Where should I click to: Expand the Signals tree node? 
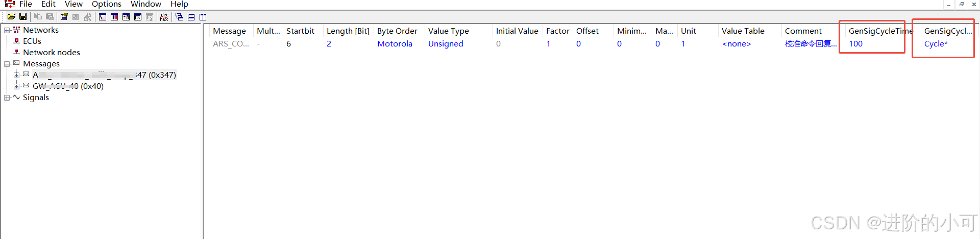(7, 98)
